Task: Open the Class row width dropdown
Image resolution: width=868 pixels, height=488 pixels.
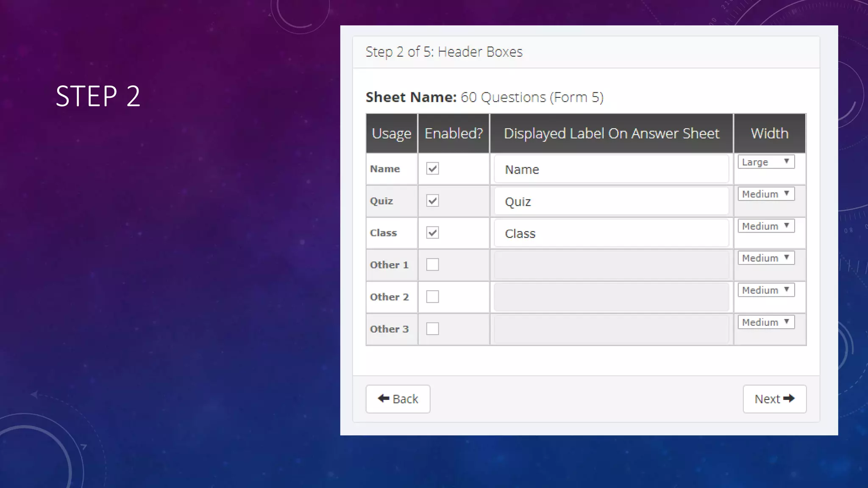Action: coord(766,226)
